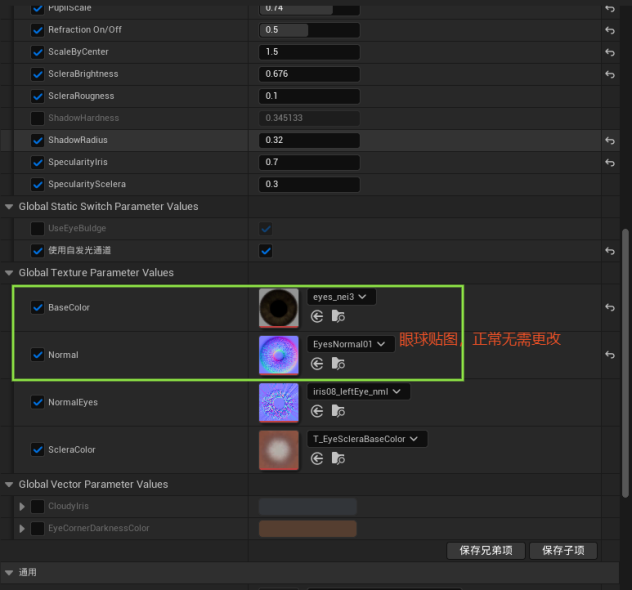Click the SpecularityIris value field
The width and height of the screenshot is (632, 590).
coord(308,162)
